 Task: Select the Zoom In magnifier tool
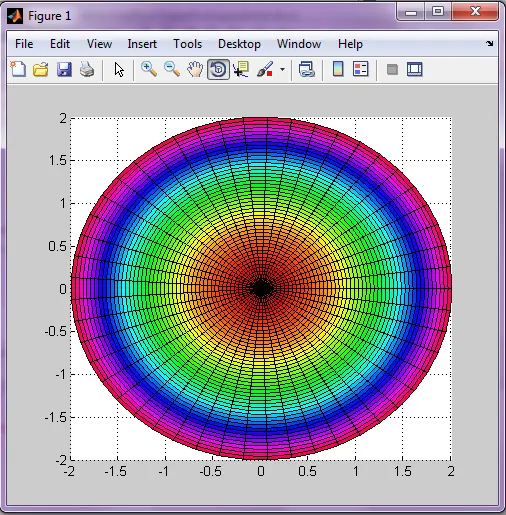(149, 70)
